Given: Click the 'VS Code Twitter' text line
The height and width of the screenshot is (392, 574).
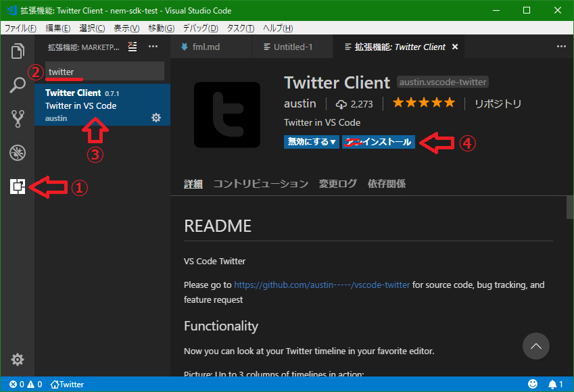Looking at the screenshot, I should 214,262.
